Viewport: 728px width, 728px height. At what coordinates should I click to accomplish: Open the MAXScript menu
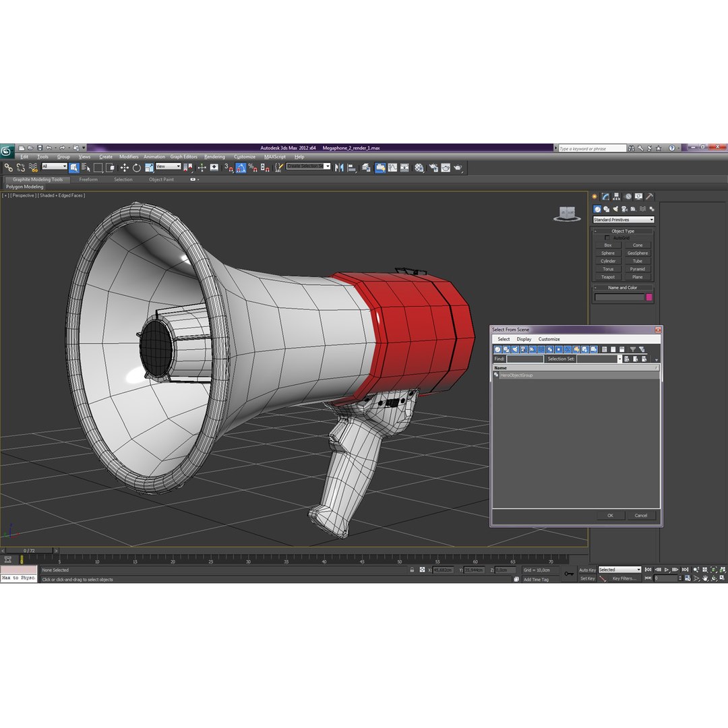(275, 157)
